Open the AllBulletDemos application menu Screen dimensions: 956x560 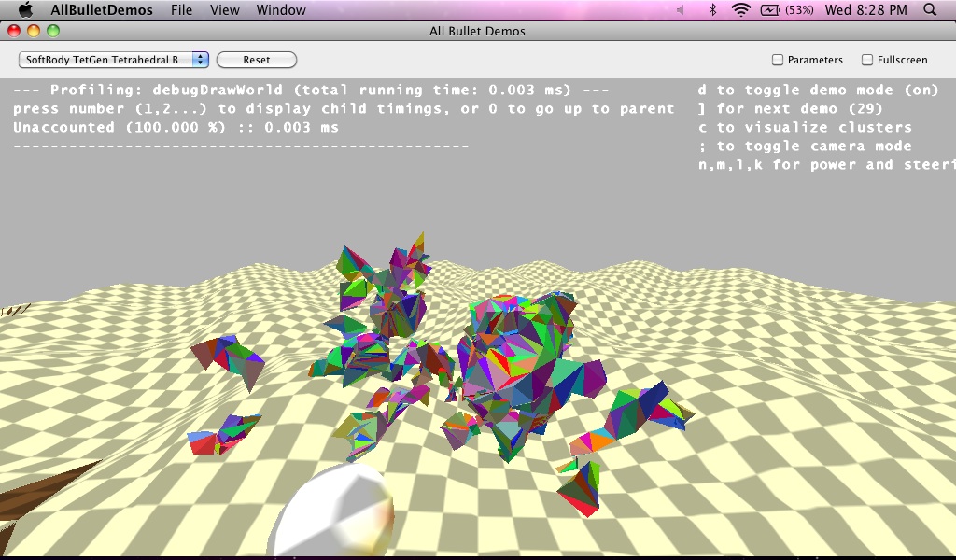[101, 9]
